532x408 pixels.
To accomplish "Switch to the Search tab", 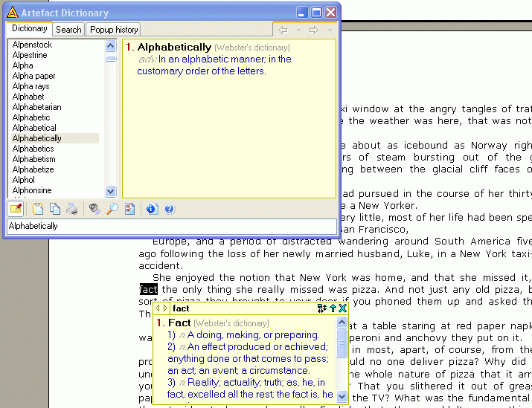I will tap(68, 30).
